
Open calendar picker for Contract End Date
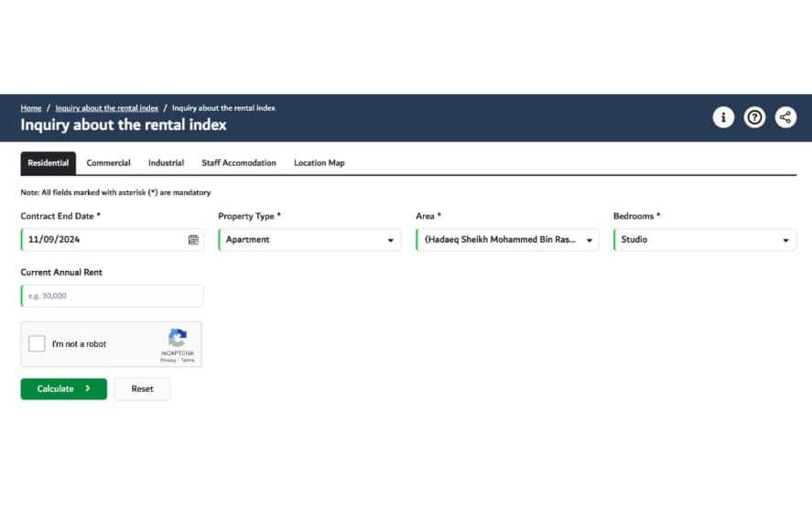coord(193,240)
